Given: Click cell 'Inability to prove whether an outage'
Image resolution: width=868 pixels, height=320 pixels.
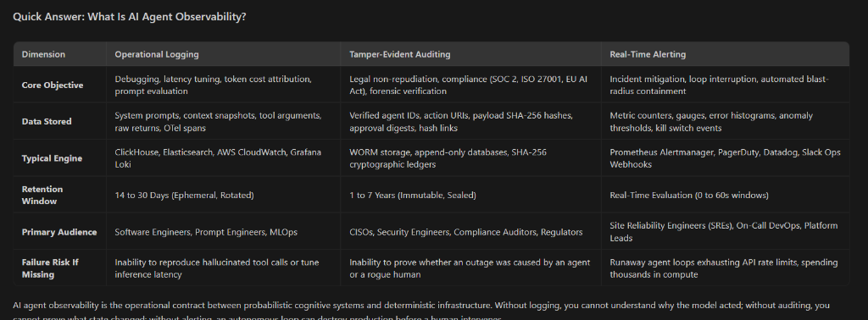Looking at the screenshot, I should [x=470, y=268].
